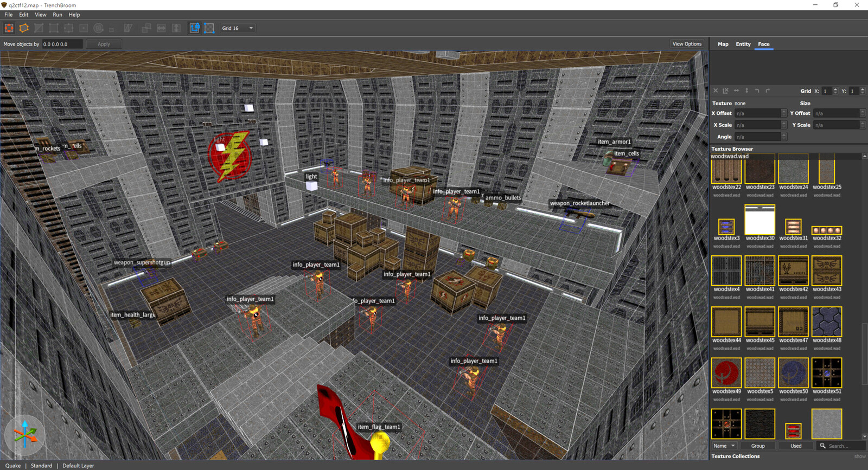
Task: Select the weapon_rocketlauncher entity label
Action: [579, 203]
